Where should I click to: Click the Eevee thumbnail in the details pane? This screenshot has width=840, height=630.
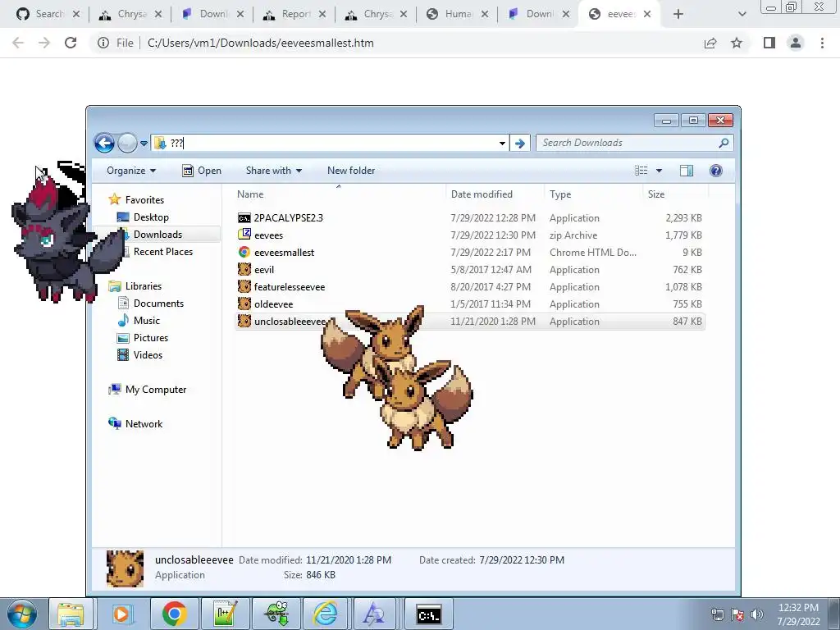tap(125, 568)
